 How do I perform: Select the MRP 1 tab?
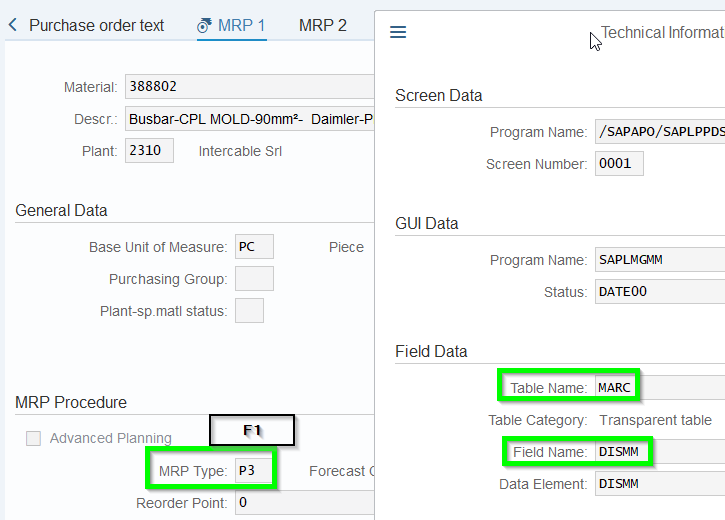(x=241, y=25)
